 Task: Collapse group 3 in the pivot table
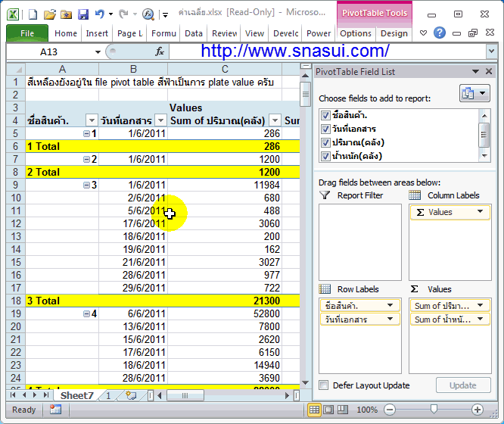86,185
